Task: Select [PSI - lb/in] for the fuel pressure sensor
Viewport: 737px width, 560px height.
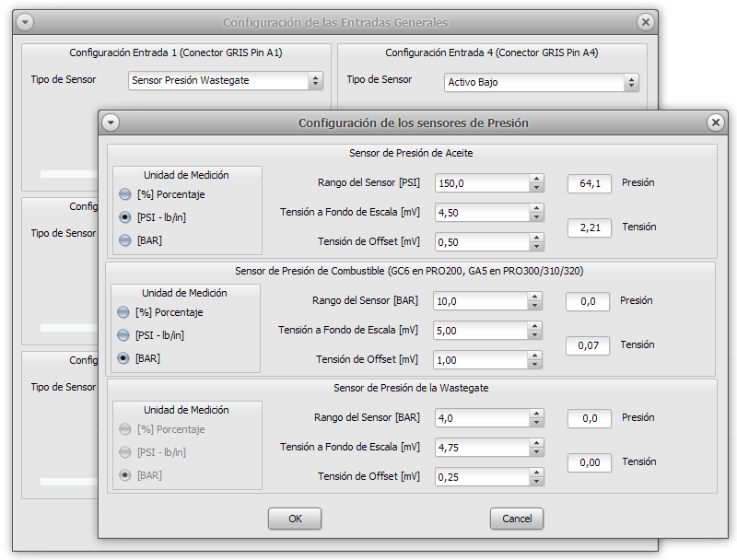Action: 123,335
